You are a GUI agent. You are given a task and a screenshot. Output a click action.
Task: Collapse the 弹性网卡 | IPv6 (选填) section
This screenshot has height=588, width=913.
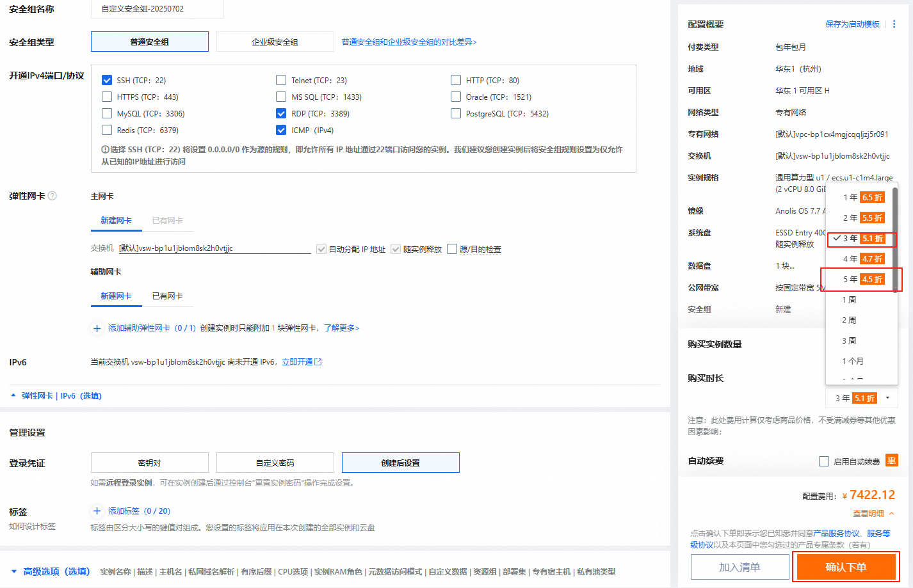click(x=56, y=396)
